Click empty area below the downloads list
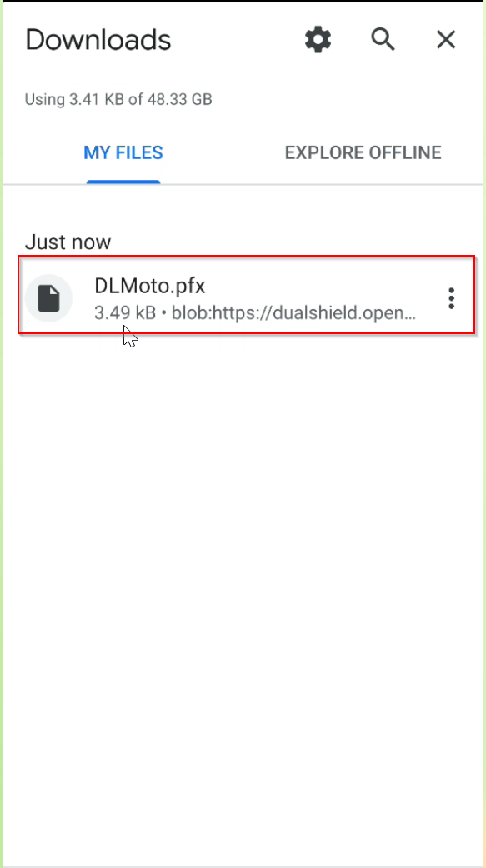 coord(243,581)
